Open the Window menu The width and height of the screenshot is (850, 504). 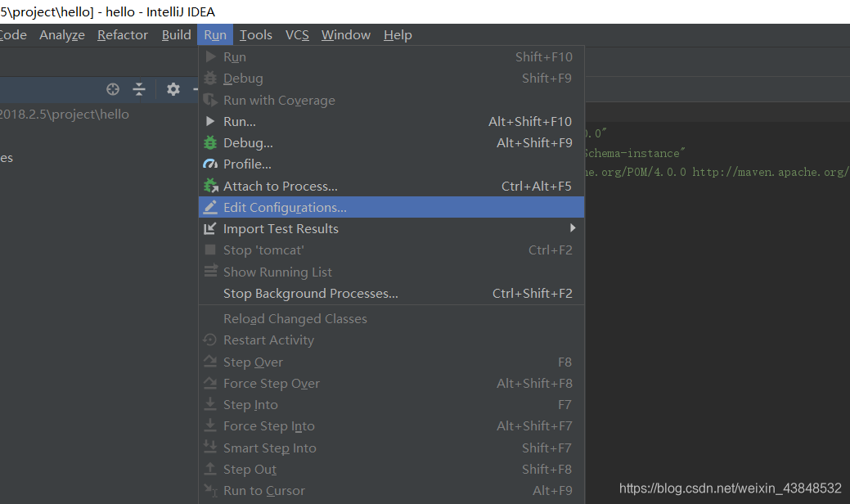pyautogui.click(x=345, y=34)
